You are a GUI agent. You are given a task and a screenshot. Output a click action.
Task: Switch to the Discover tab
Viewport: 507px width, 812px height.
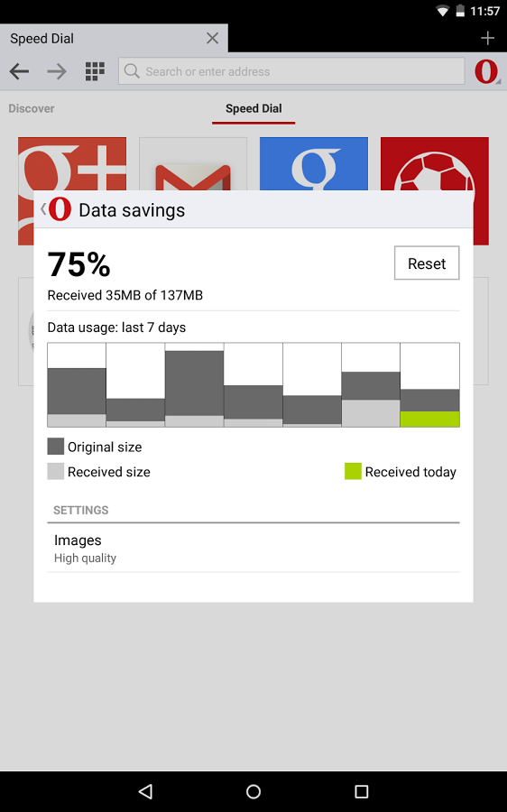31,108
